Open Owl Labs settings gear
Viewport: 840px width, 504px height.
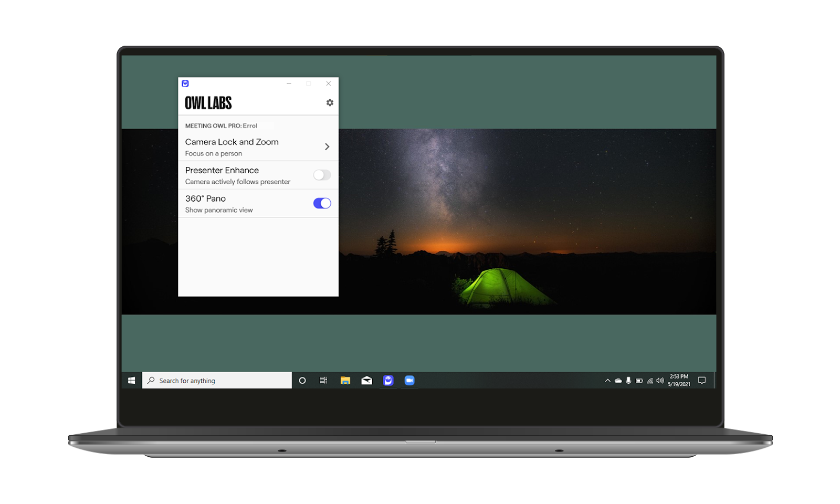click(330, 103)
